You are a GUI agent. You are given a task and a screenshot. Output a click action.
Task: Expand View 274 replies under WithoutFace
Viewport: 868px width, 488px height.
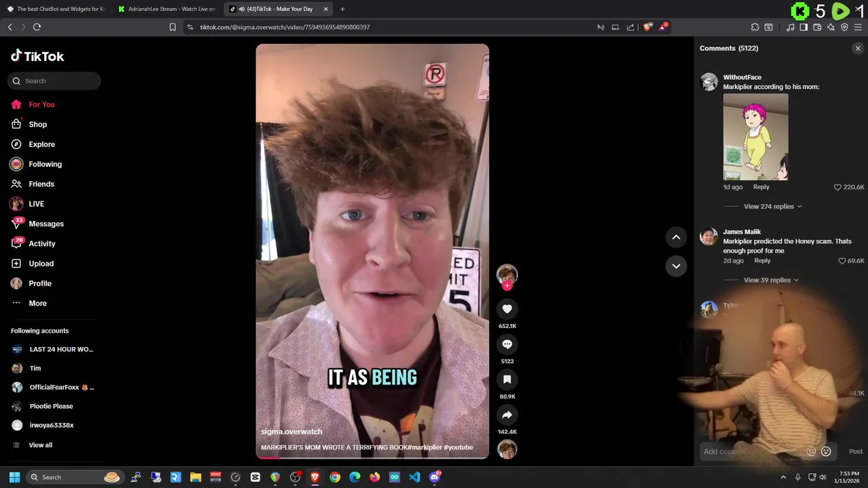click(x=772, y=206)
